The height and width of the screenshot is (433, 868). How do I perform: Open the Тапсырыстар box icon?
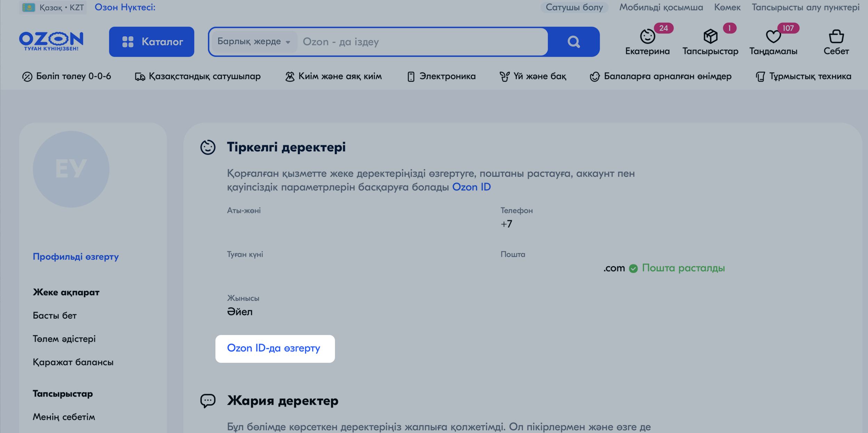(710, 36)
